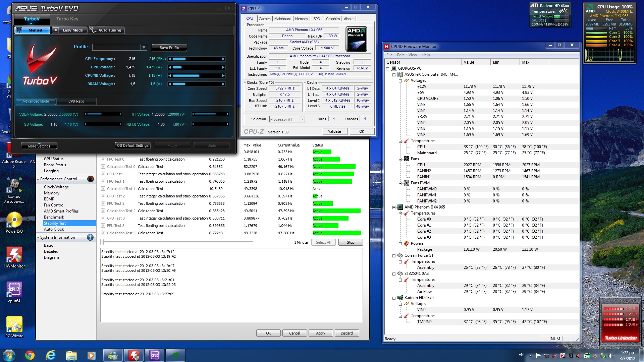
Task: Open the Turbo Key tab in TurboV EVO
Action: point(67,19)
